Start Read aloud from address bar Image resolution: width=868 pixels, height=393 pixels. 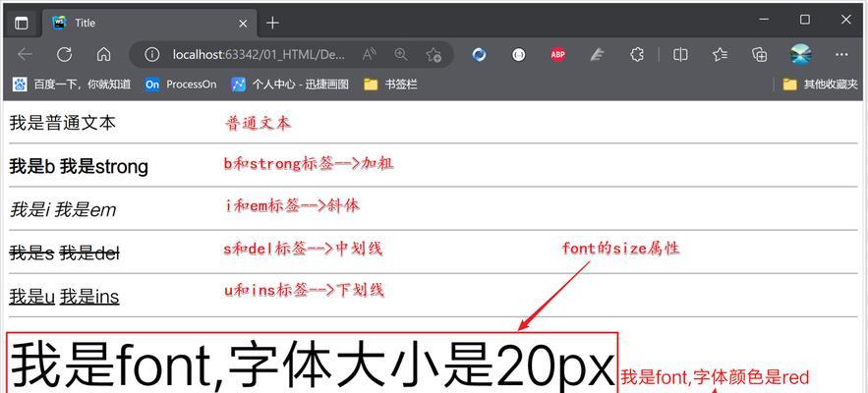370,54
